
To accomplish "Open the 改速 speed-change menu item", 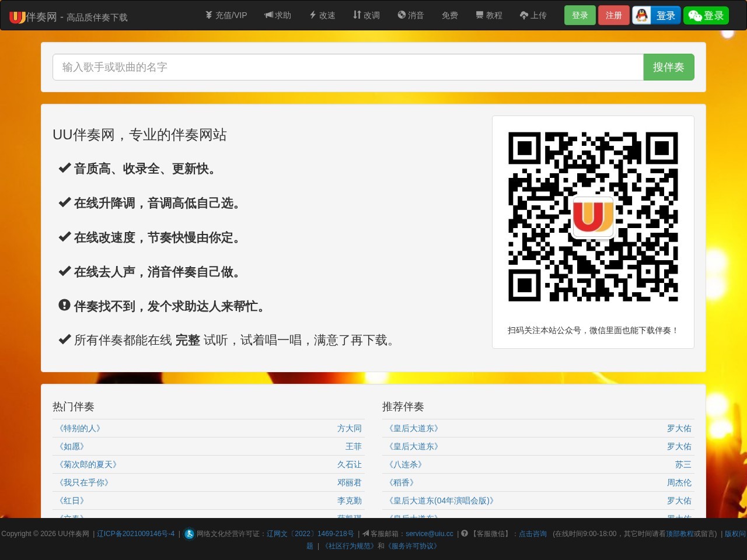I will tap(322, 15).
